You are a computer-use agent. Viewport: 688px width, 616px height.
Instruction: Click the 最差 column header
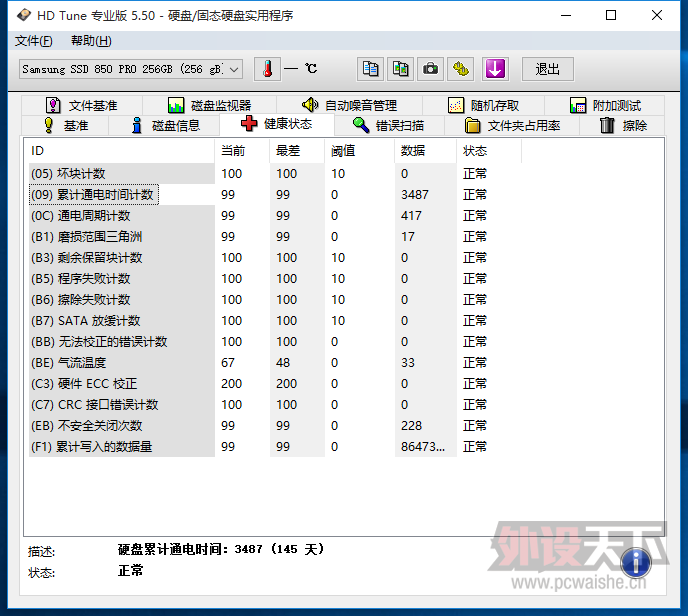[x=297, y=151]
